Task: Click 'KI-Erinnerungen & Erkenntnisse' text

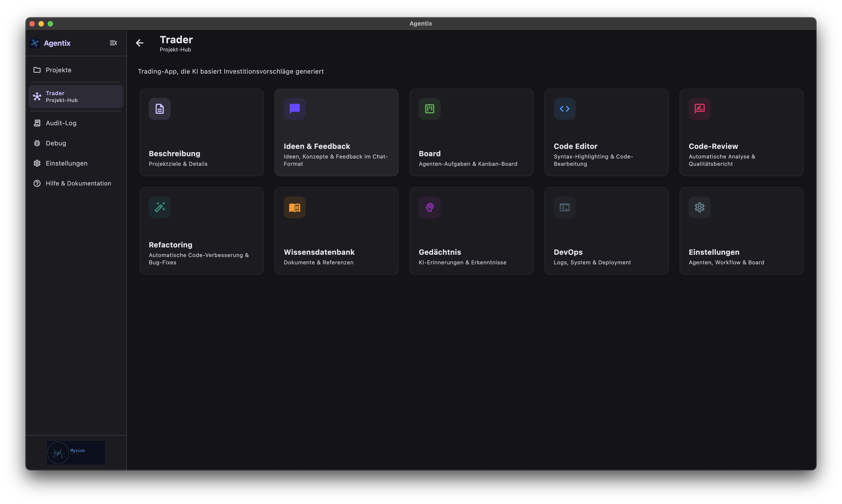Action: [x=462, y=262]
